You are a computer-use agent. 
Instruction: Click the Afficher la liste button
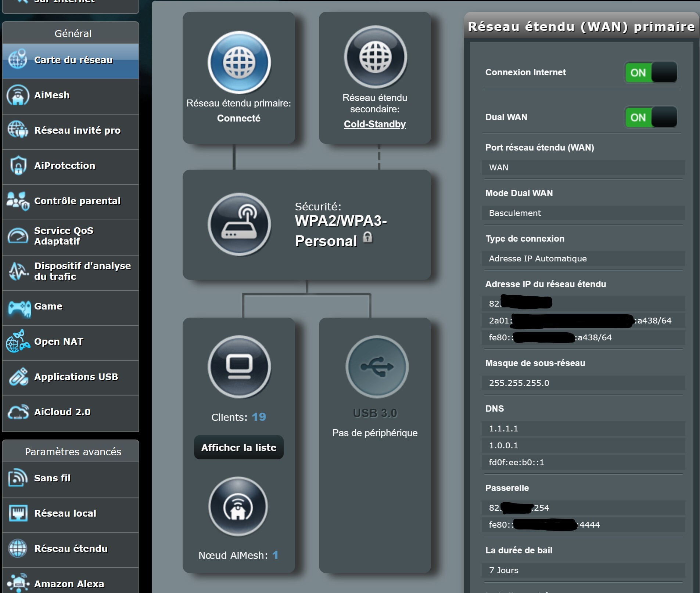click(239, 447)
